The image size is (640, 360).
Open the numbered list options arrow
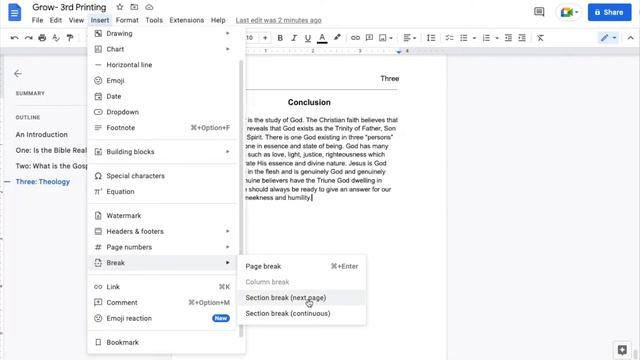(497, 38)
